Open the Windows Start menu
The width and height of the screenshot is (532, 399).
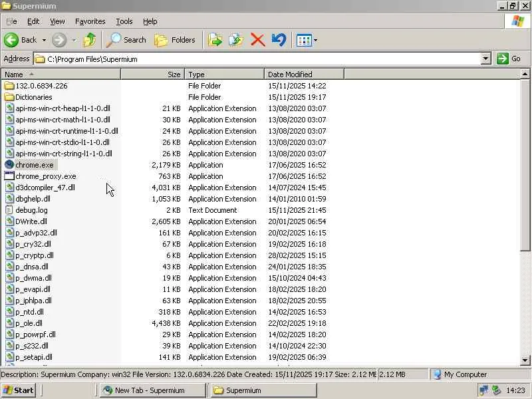pyautogui.click(x=19, y=390)
